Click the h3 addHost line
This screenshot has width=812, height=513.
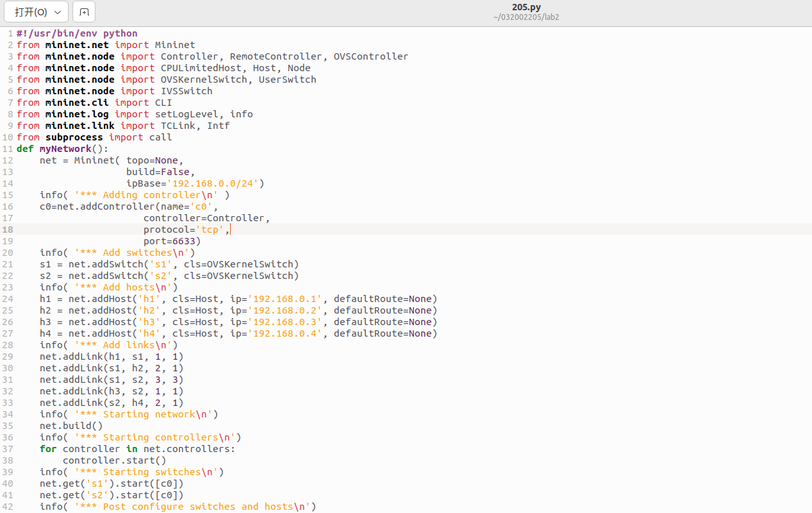click(238, 322)
